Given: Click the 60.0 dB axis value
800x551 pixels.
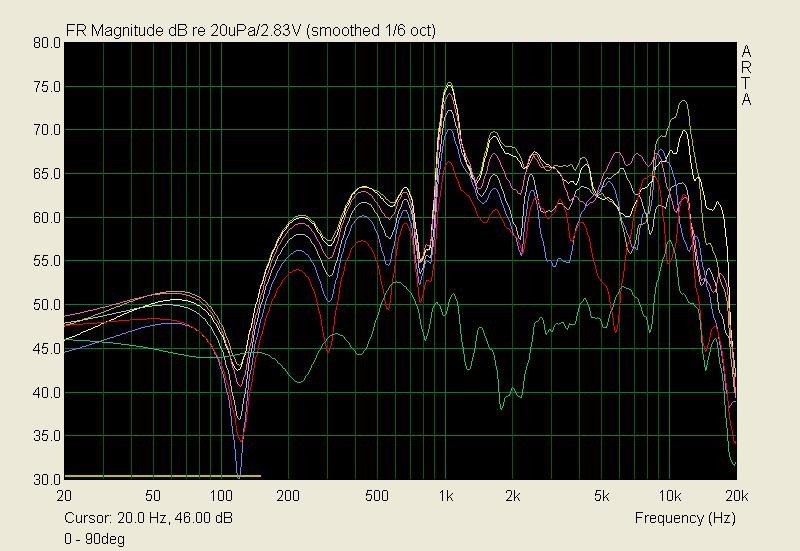Looking at the screenshot, I should (x=47, y=218).
